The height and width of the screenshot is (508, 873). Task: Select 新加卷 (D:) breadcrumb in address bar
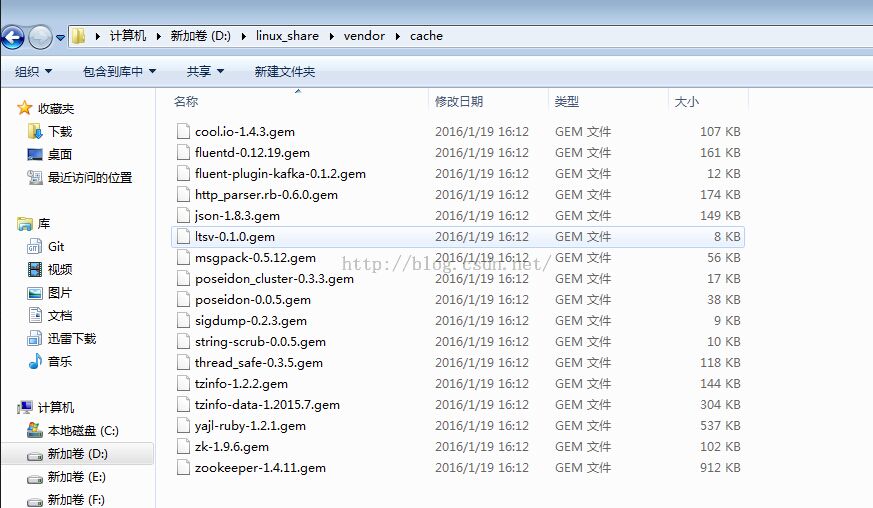point(200,36)
